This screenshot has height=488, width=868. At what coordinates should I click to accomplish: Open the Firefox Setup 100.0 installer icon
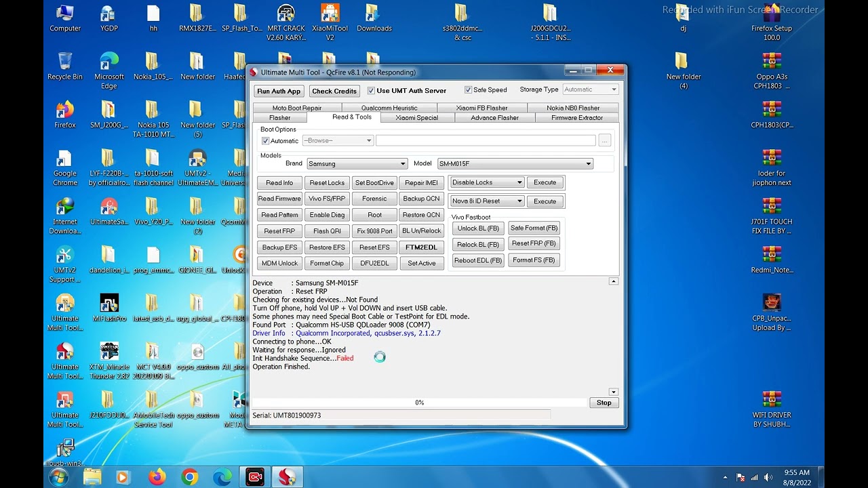click(772, 23)
